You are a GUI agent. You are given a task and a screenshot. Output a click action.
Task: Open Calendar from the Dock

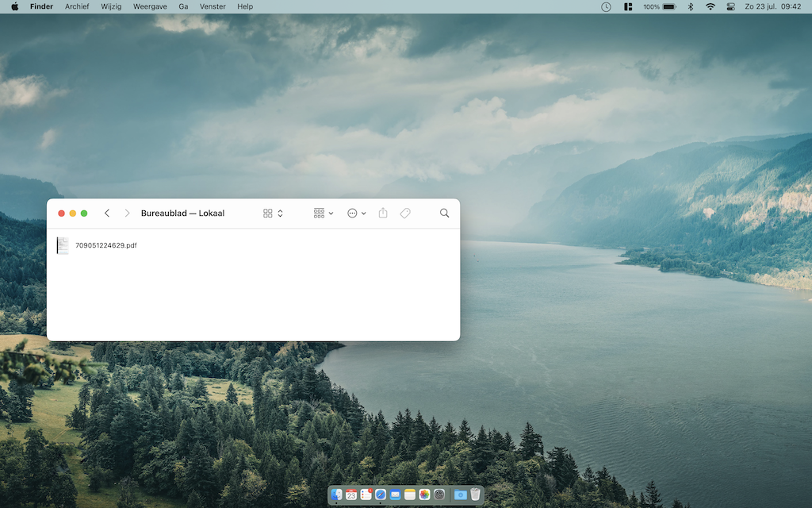[x=351, y=495]
